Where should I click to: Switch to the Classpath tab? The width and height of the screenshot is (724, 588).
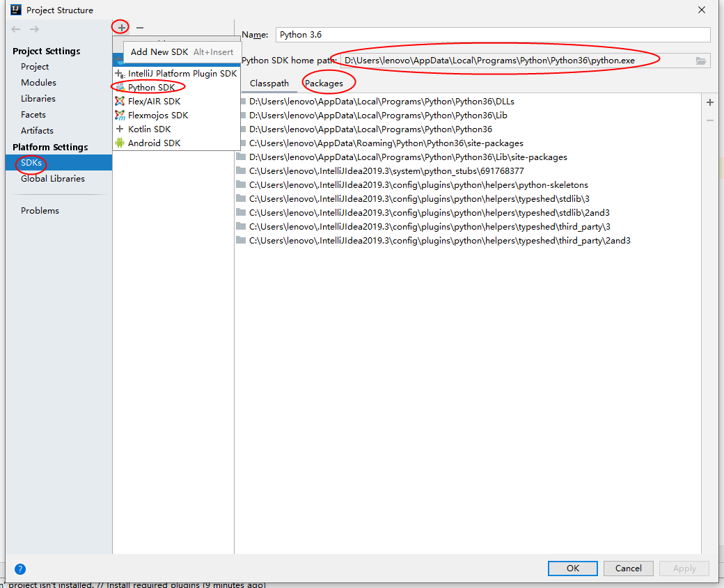pos(269,83)
